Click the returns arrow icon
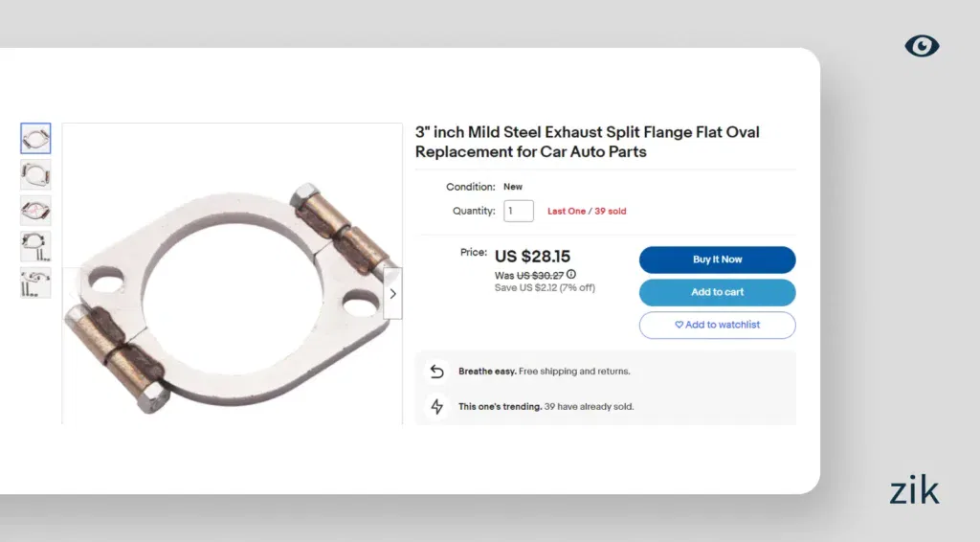The width and height of the screenshot is (980, 542). (437, 372)
